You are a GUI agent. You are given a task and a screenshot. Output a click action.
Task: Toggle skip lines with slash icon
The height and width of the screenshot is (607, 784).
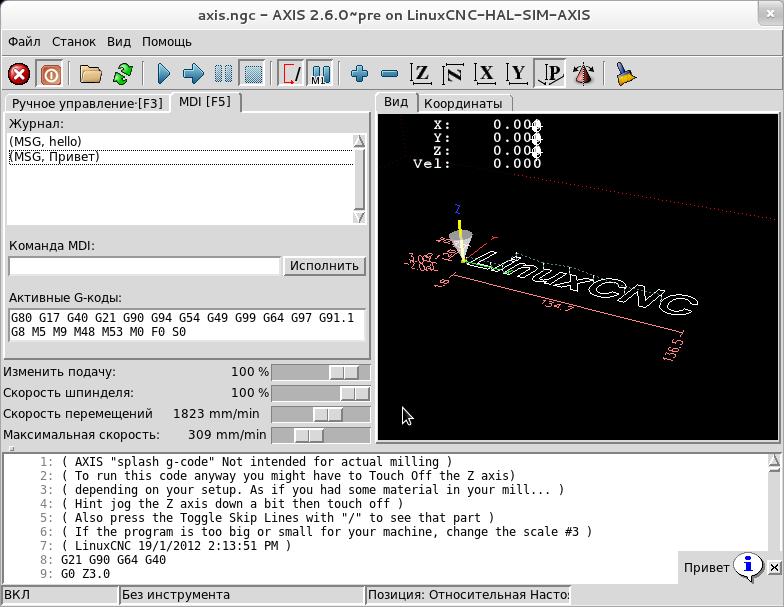click(x=291, y=74)
